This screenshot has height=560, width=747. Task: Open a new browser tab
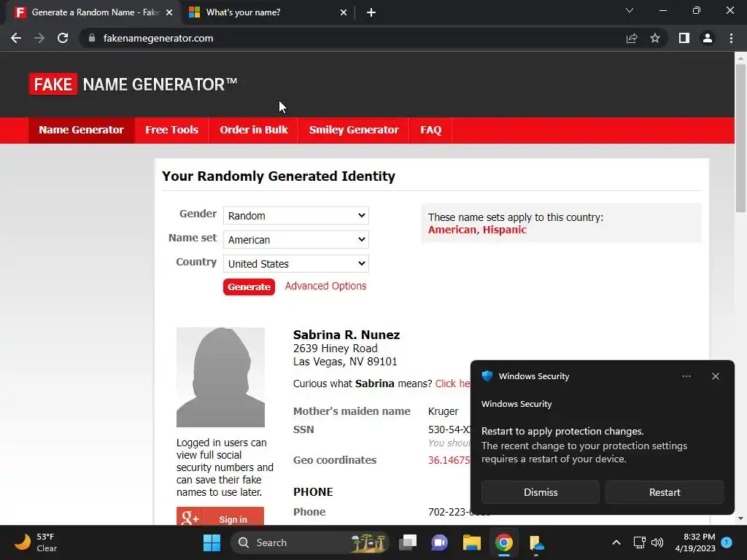coord(371,12)
